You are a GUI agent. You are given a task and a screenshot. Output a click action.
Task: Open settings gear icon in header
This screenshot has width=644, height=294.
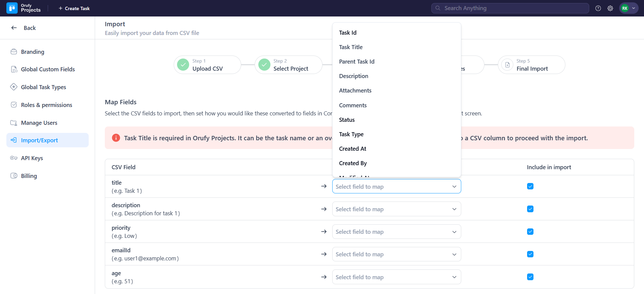pyautogui.click(x=610, y=8)
